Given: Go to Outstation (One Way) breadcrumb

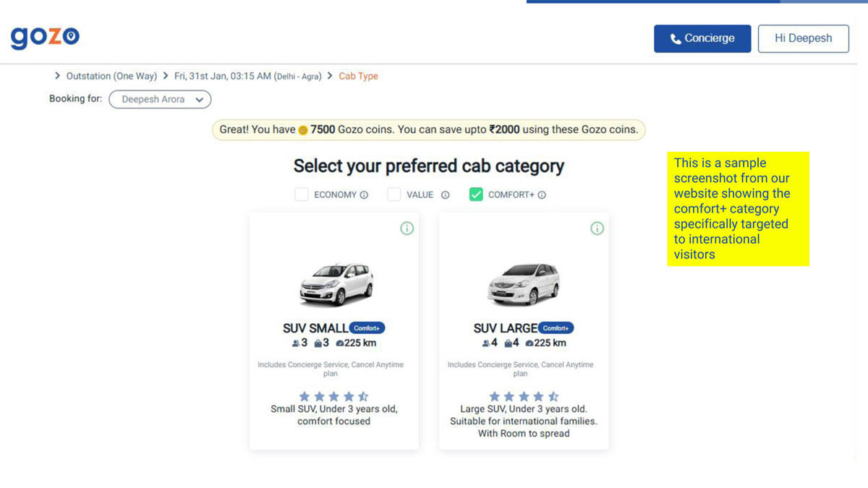Looking at the screenshot, I should [x=111, y=76].
